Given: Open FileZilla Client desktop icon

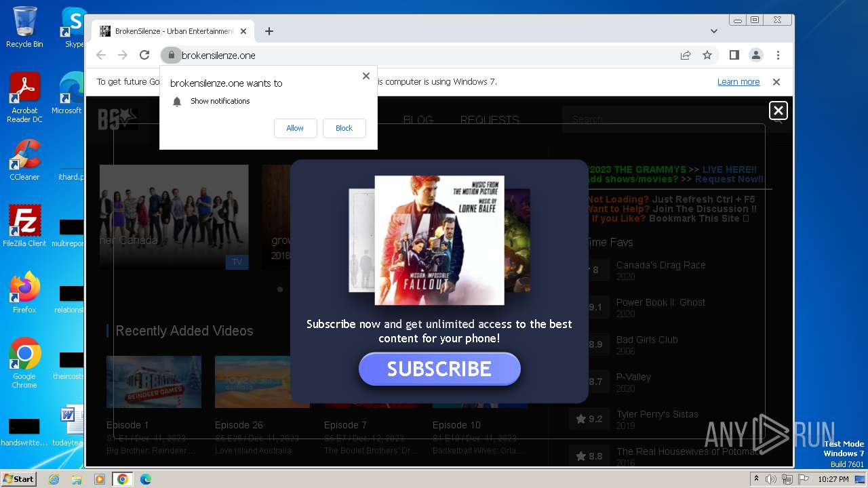Looking at the screenshot, I should (24, 226).
